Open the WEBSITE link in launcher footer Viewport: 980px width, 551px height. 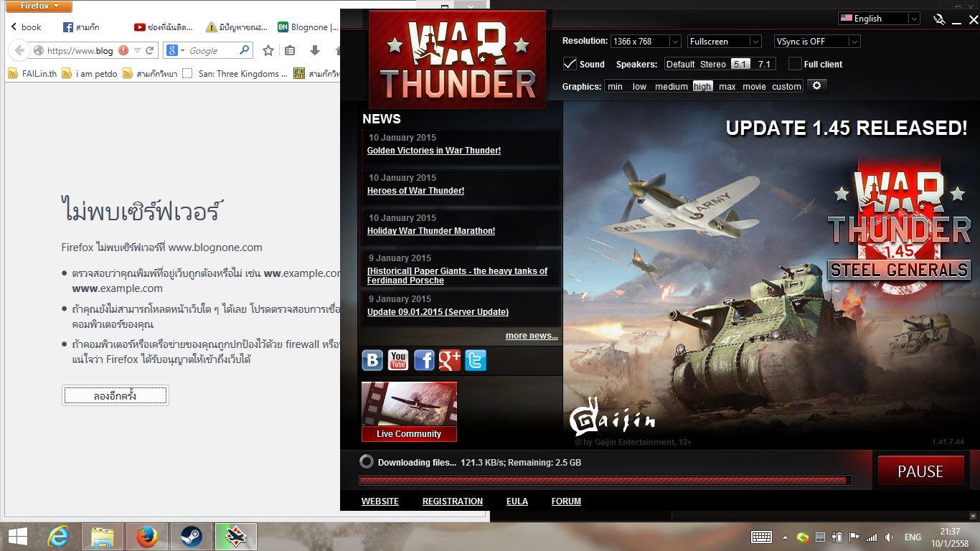pos(380,501)
